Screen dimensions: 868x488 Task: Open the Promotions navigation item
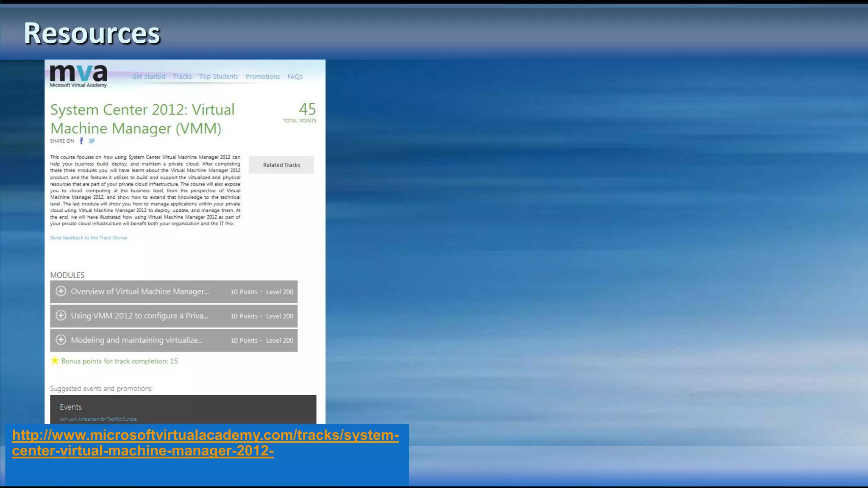click(263, 76)
